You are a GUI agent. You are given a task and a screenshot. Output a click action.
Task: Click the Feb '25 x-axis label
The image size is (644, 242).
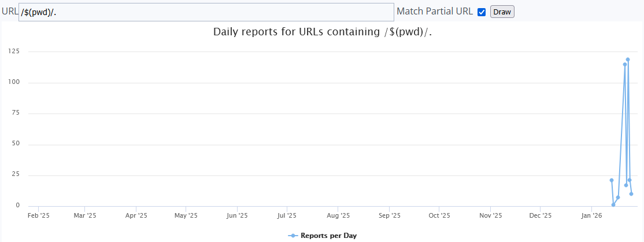coord(39,216)
